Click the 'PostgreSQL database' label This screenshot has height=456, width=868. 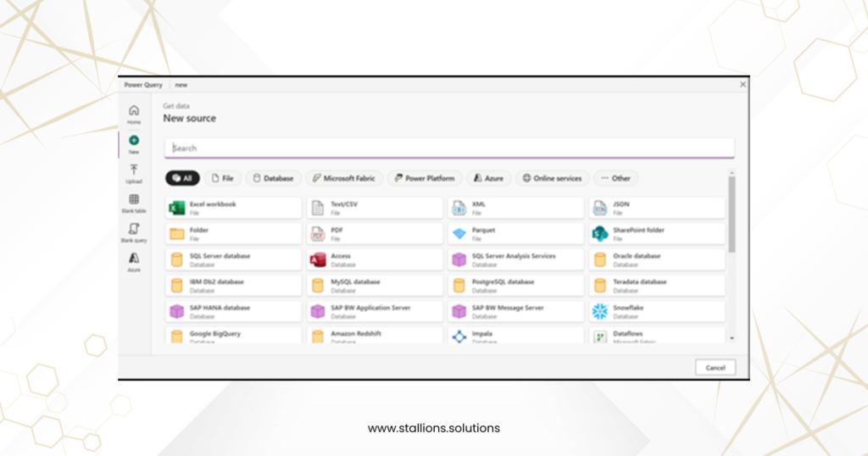tap(504, 281)
